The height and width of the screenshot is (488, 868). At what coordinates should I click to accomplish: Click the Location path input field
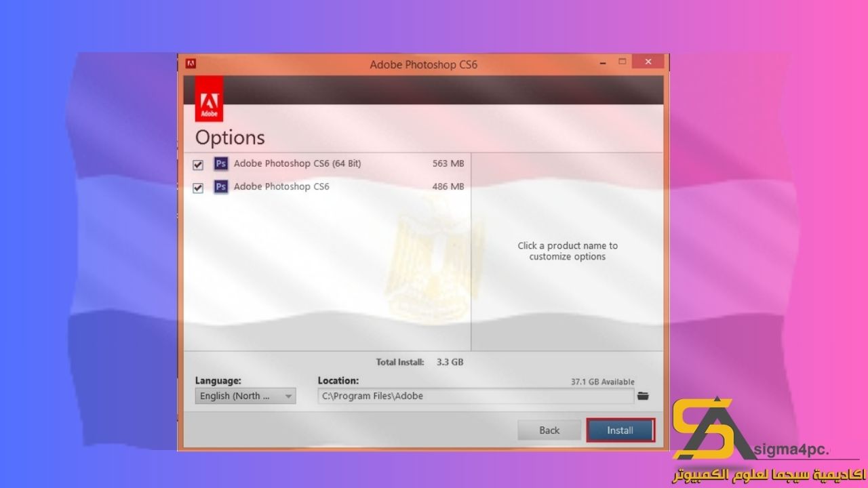coord(475,396)
